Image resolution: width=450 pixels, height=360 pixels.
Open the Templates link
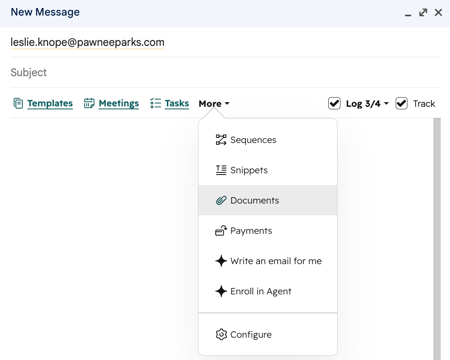point(50,103)
